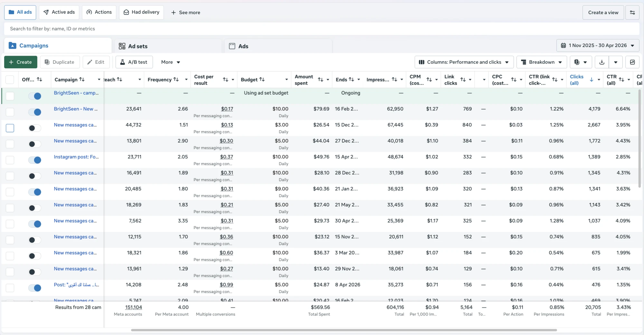The image size is (644, 335).
Task: Tick the select-all header checkbox
Action: [x=10, y=80]
